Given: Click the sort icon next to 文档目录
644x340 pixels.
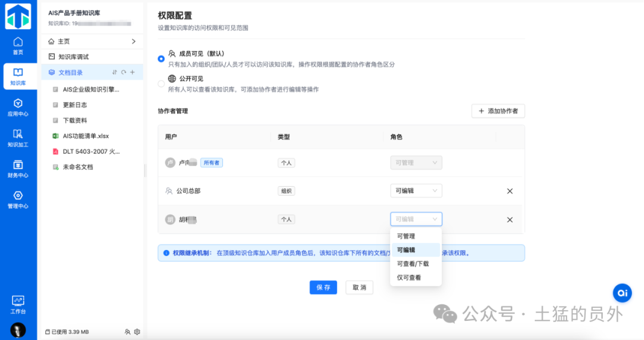Looking at the screenshot, I should pyautogui.click(x=114, y=72).
